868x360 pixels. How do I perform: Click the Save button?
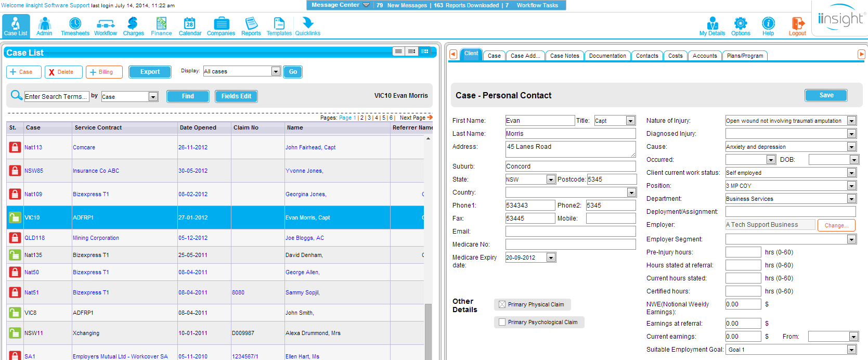point(826,95)
